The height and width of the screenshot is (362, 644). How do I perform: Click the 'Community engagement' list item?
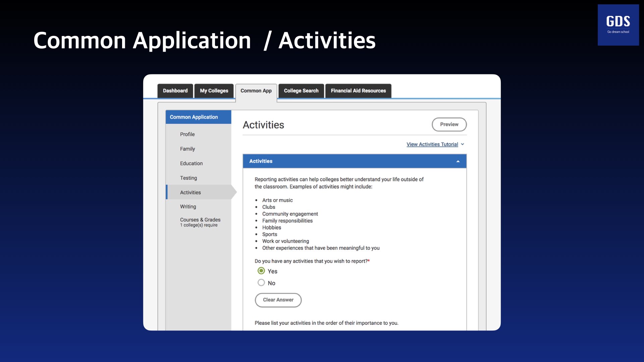(x=290, y=214)
